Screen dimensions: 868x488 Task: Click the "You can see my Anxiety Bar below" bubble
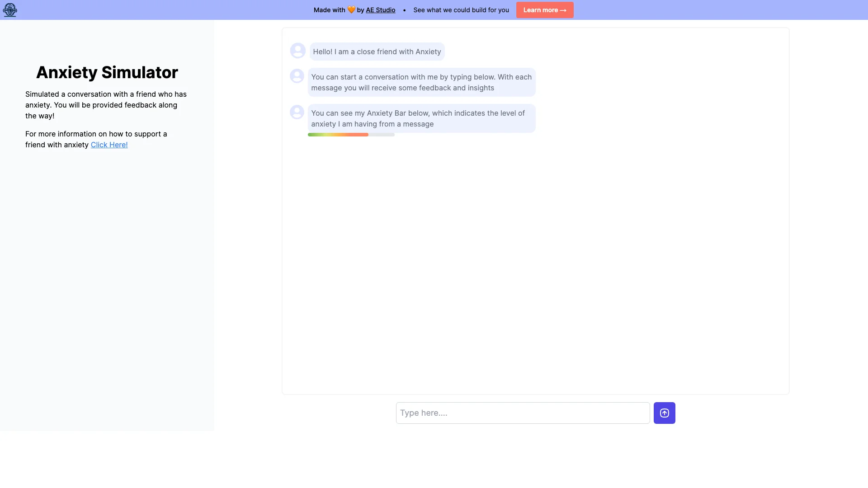(x=421, y=118)
